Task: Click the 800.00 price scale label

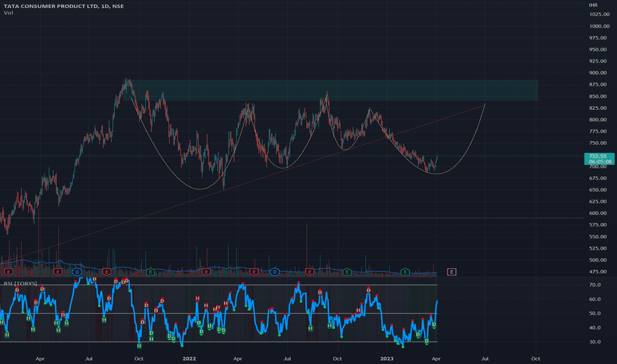Action: pos(598,120)
